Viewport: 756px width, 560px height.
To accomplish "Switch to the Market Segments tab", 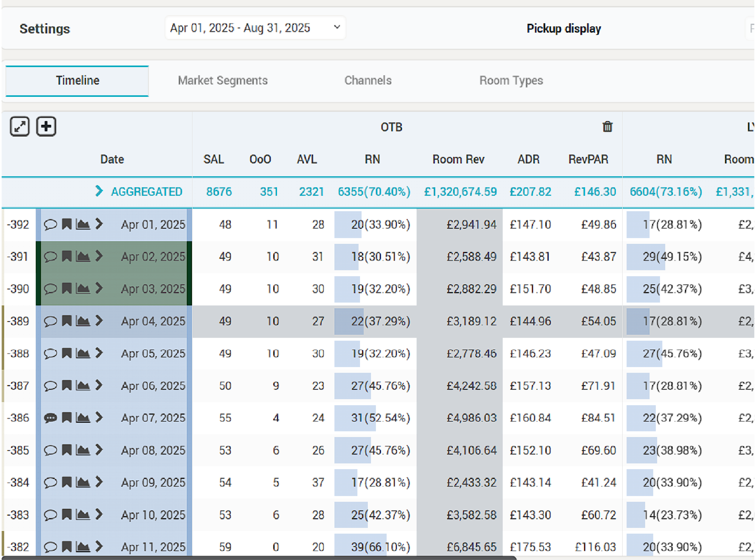I will click(x=223, y=80).
